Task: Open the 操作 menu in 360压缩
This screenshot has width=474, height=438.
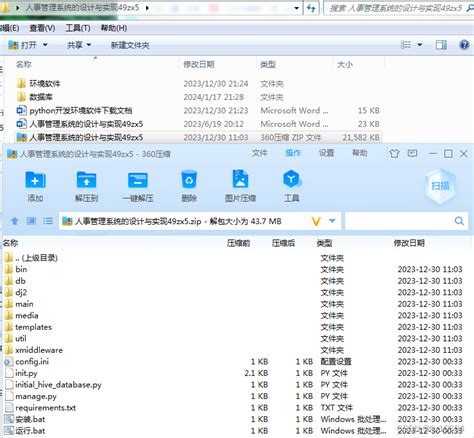Action: (293, 153)
